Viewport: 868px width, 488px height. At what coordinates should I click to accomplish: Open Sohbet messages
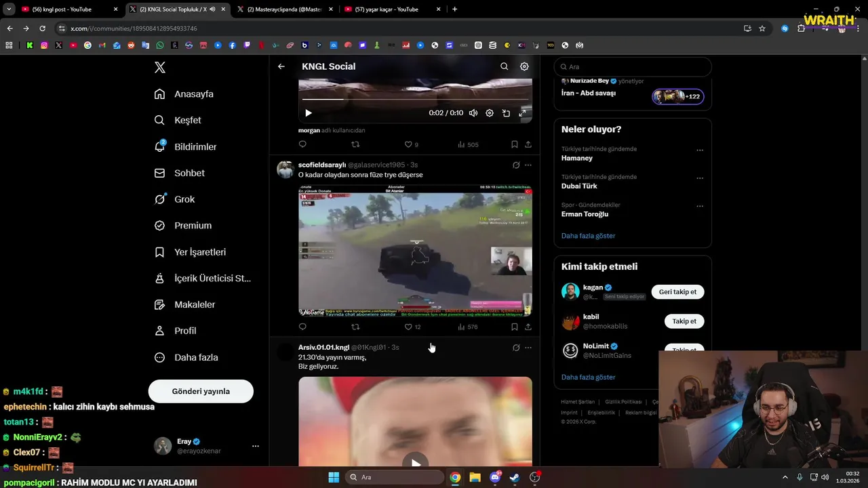(179, 173)
